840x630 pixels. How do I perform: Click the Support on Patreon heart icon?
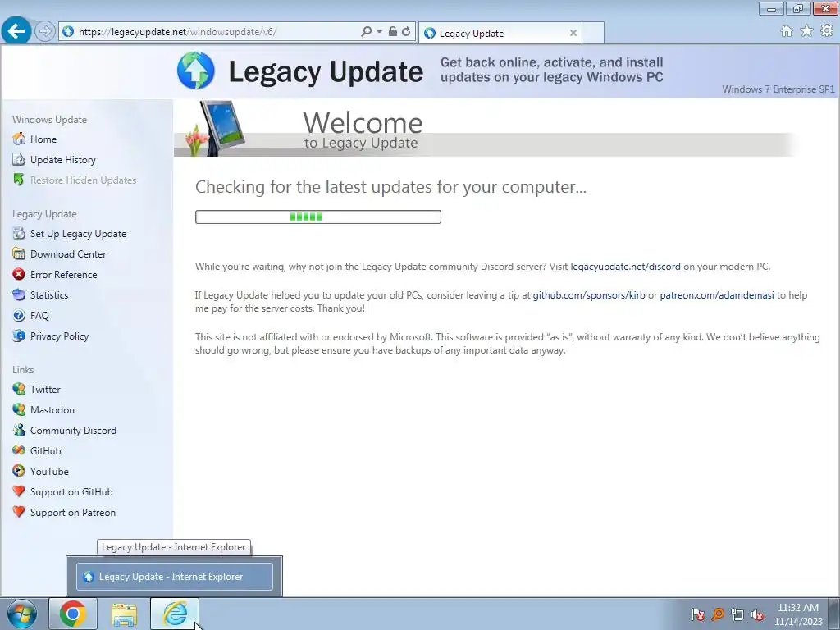click(x=19, y=512)
